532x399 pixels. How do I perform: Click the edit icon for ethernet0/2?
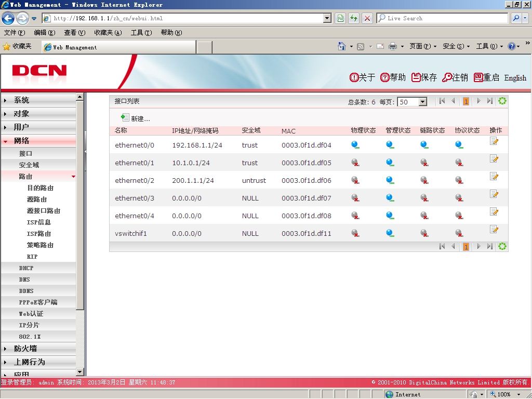tap(494, 176)
